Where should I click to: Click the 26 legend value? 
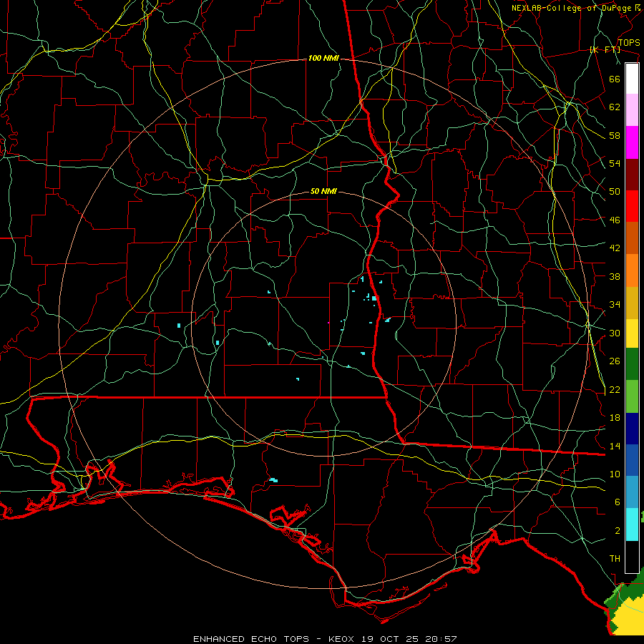pyautogui.click(x=615, y=361)
